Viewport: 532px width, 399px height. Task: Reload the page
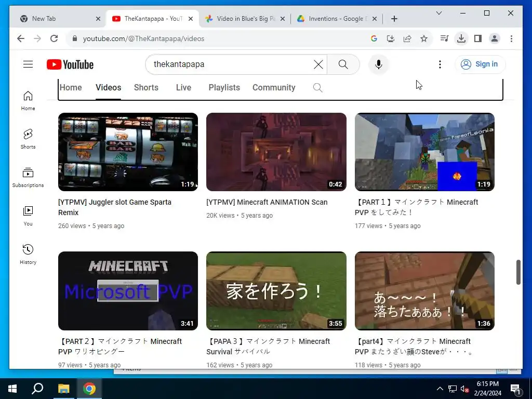pyautogui.click(x=54, y=38)
